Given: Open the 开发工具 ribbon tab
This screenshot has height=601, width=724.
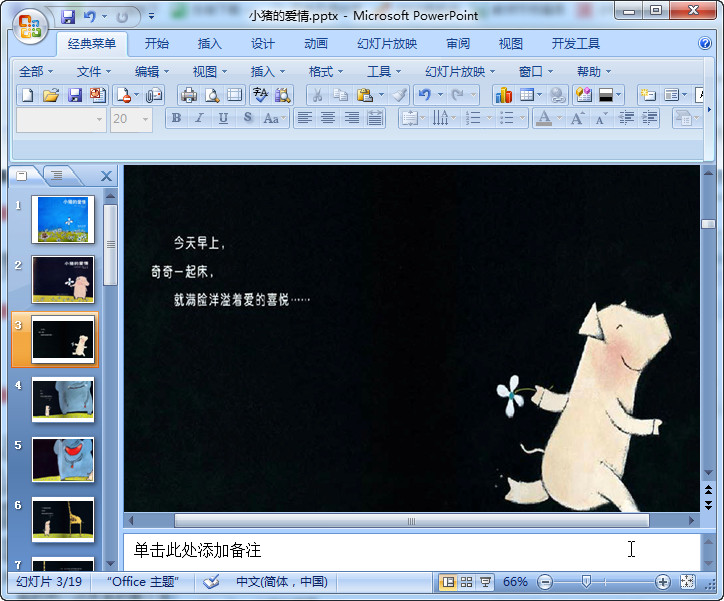Looking at the screenshot, I should click(x=575, y=43).
